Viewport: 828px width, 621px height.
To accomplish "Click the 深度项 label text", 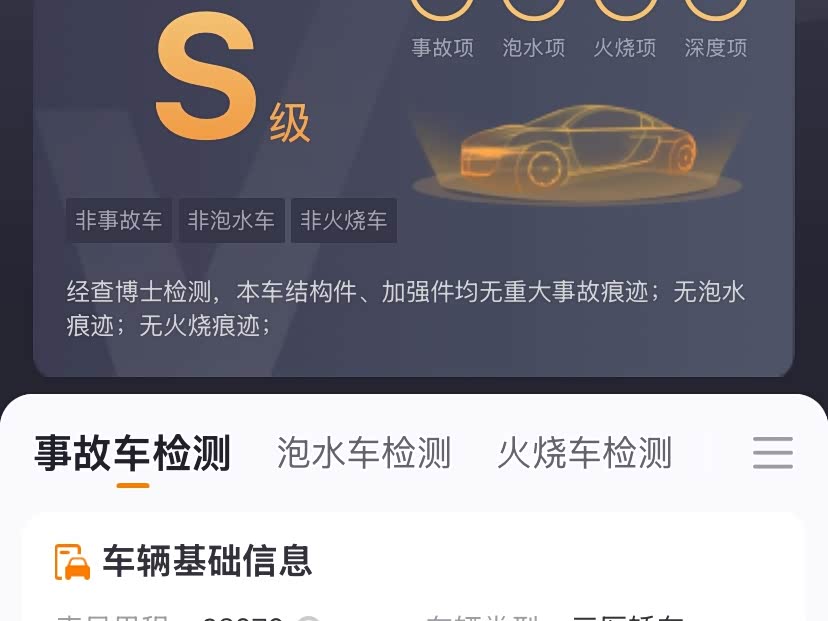I will click(716, 48).
